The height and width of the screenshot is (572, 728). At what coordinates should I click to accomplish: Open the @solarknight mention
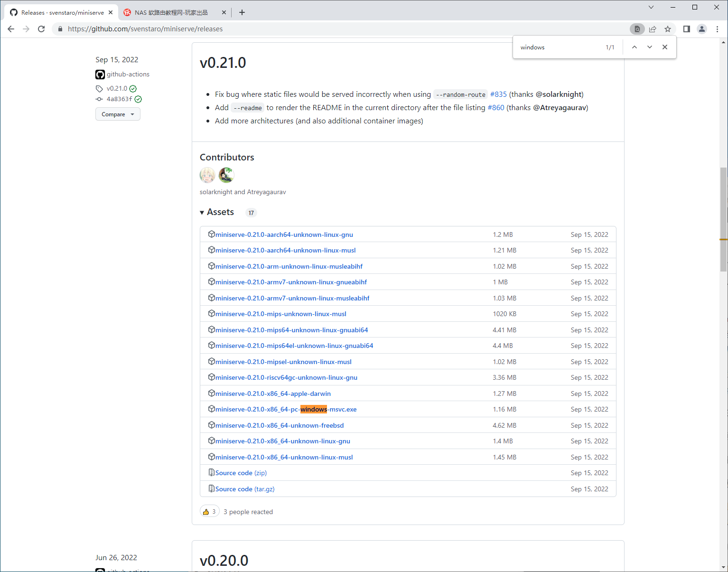[x=559, y=94]
